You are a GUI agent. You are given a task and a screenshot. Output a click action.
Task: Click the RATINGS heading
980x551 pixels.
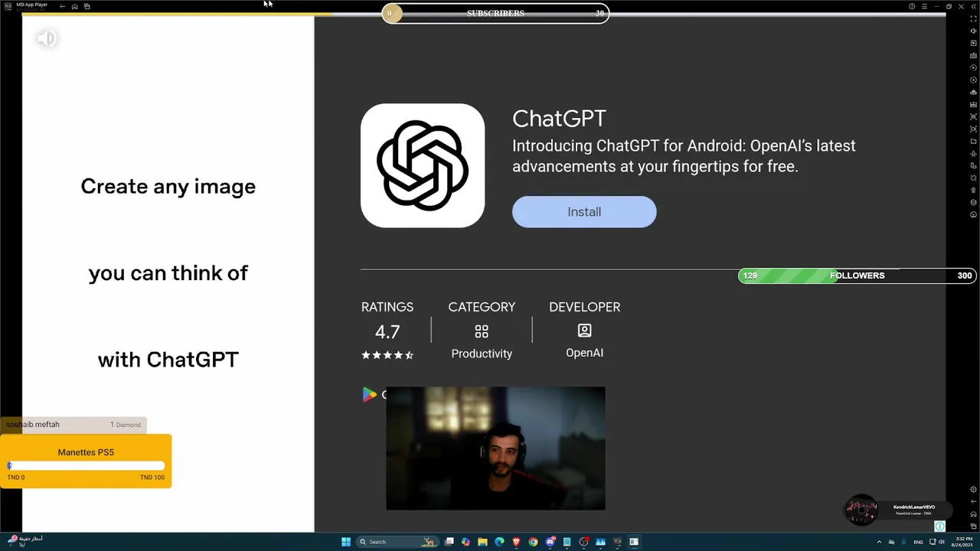click(387, 307)
